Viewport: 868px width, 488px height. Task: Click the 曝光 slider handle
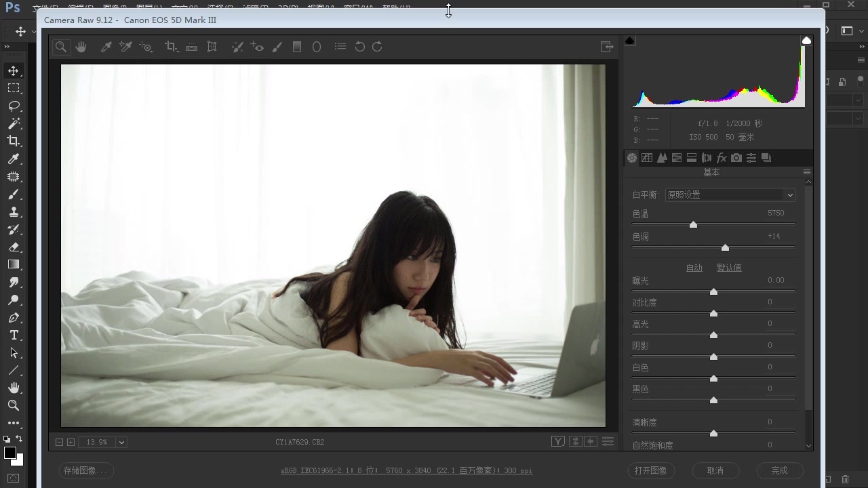713,291
